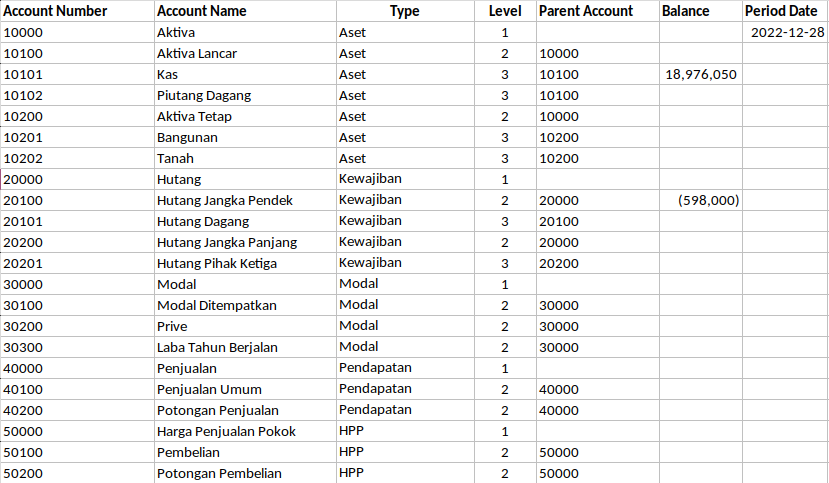
Task: Click account number 30200
Action: pos(77,327)
